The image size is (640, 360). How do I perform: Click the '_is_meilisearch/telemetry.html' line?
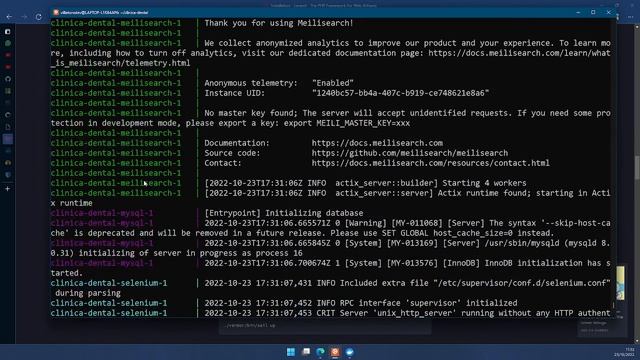pos(120,63)
